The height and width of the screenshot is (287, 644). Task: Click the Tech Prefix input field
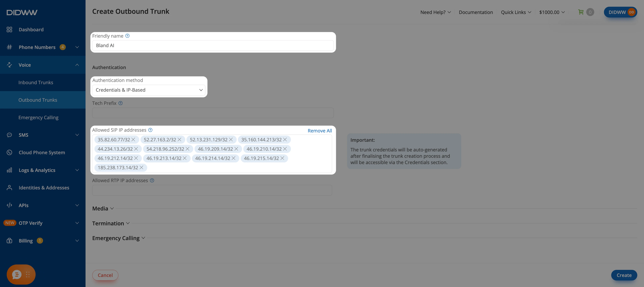[x=213, y=113]
